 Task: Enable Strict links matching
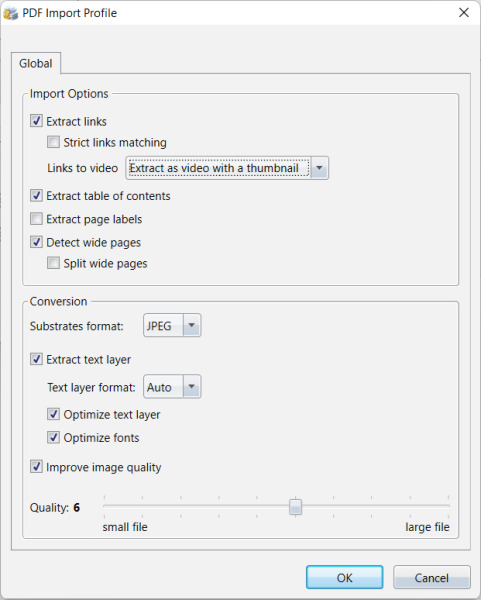(x=53, y=142)
